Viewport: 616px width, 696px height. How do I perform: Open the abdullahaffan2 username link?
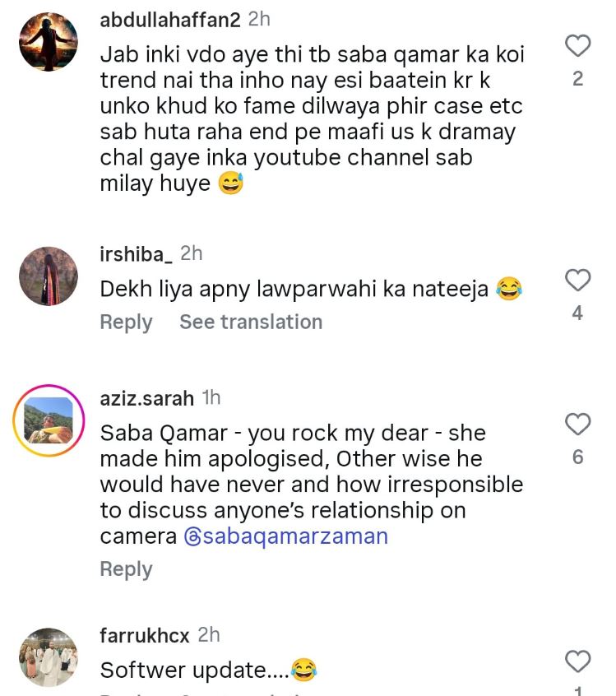[170, 21]
